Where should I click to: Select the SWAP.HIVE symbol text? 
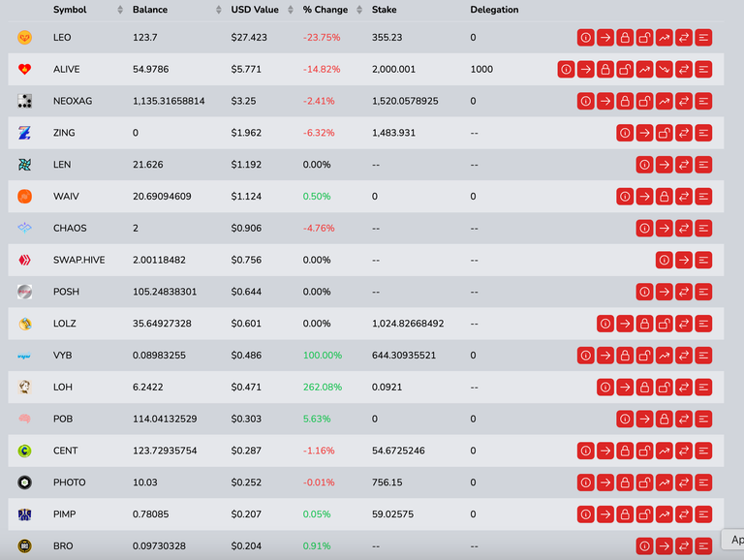pyautogui.click(x=78, y=260)
